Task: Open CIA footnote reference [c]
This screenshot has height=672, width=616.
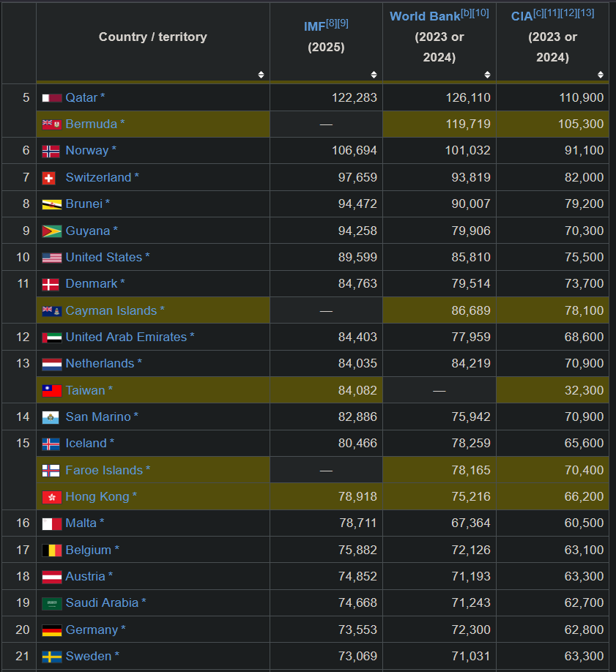Action: (x=538, y=13)
